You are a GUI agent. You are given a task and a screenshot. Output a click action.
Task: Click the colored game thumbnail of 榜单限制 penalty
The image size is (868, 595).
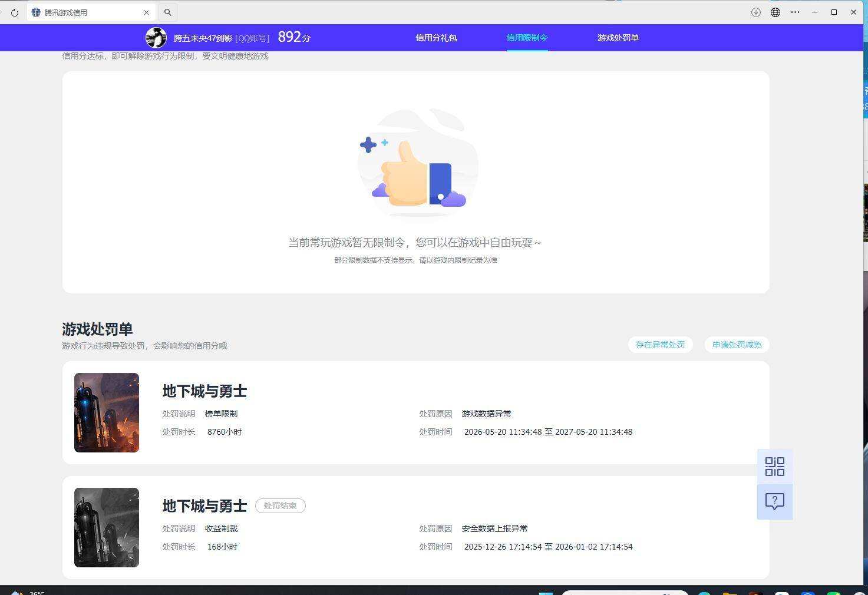click(x=107, y=412)
